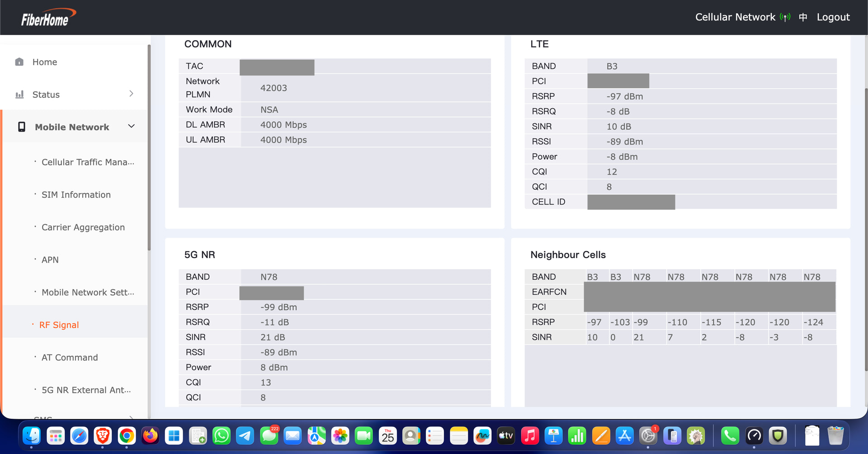The height and width of the screenshot is (454, 868).
Task: Click the Status bar chart icon
Action: point(19,95)
